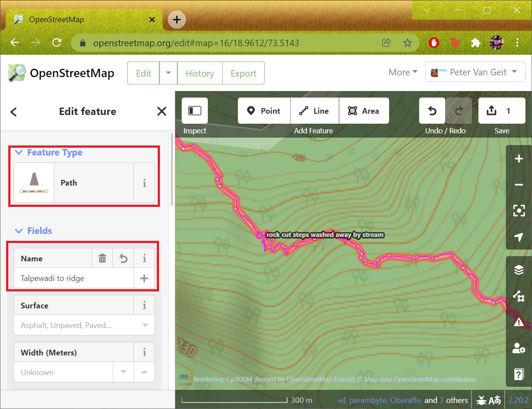Open the Export tab
The height and width of the screenshot is (409, 532).
(x=244, y=73)
